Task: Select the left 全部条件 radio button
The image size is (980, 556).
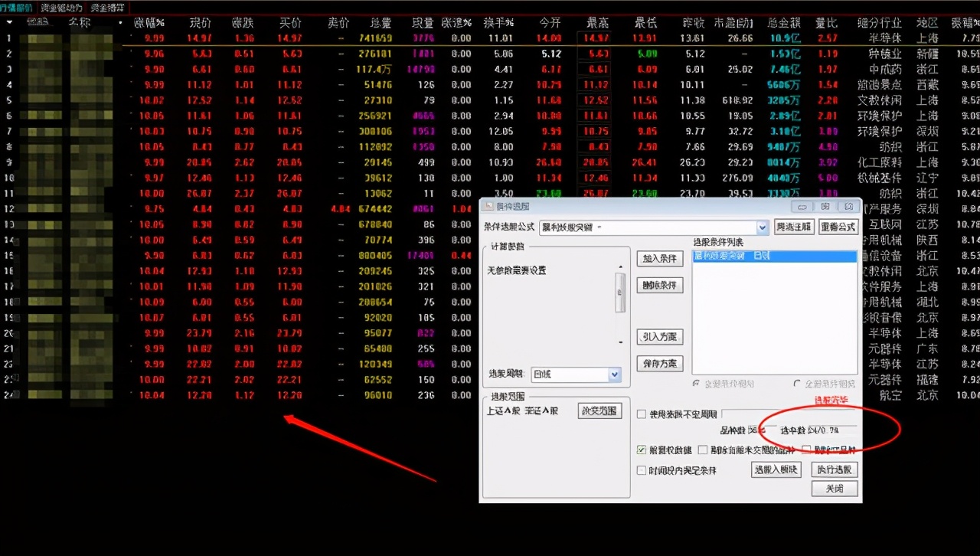Action: pos(695,384)
